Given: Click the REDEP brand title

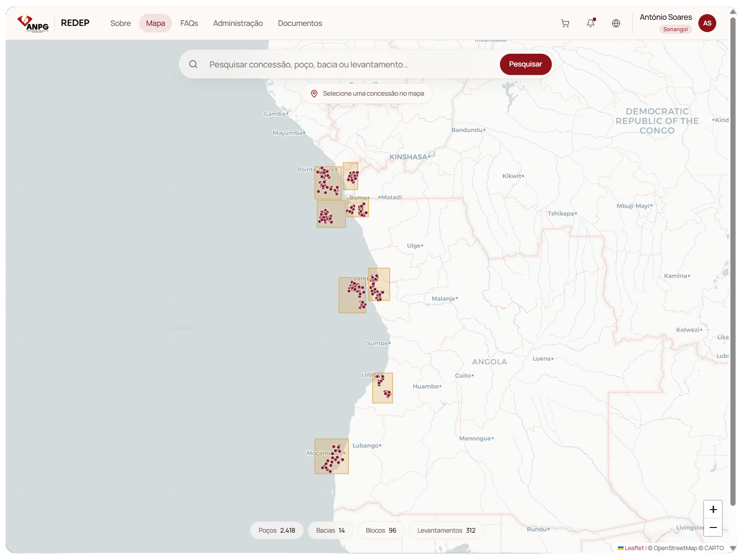Looking at the screenshot, I should coord(75,23).
